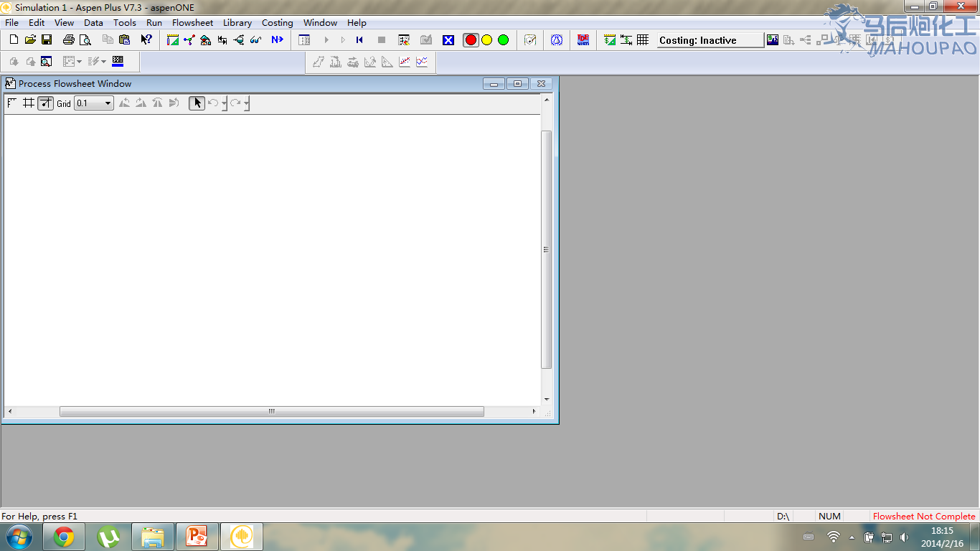Image resolution: width=980 pixels, height=551 pixels.
Task: Click Flowsheet Not Complete status text
Action: [924, 516]
